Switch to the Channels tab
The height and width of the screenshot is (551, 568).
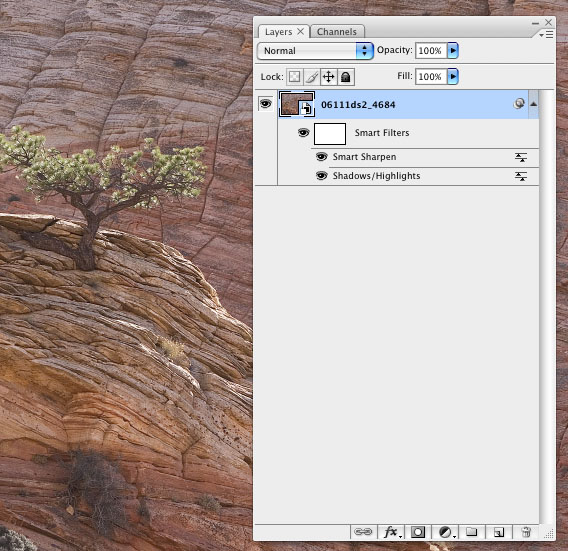tap(337, 32)
